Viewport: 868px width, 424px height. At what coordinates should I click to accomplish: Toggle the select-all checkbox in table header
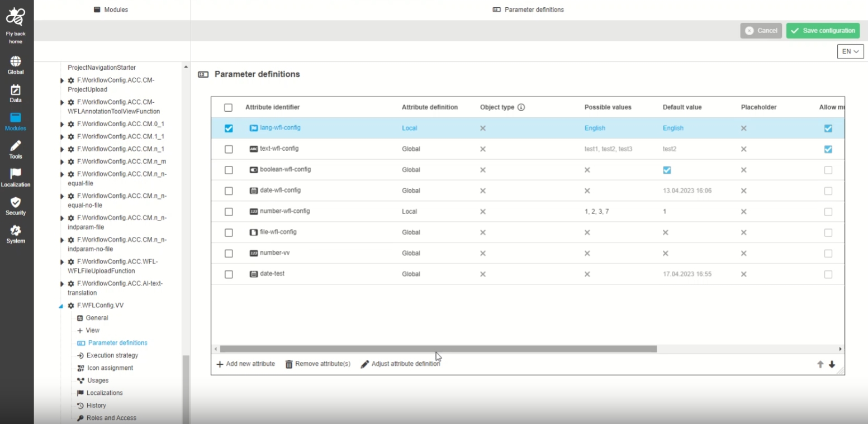229,107
